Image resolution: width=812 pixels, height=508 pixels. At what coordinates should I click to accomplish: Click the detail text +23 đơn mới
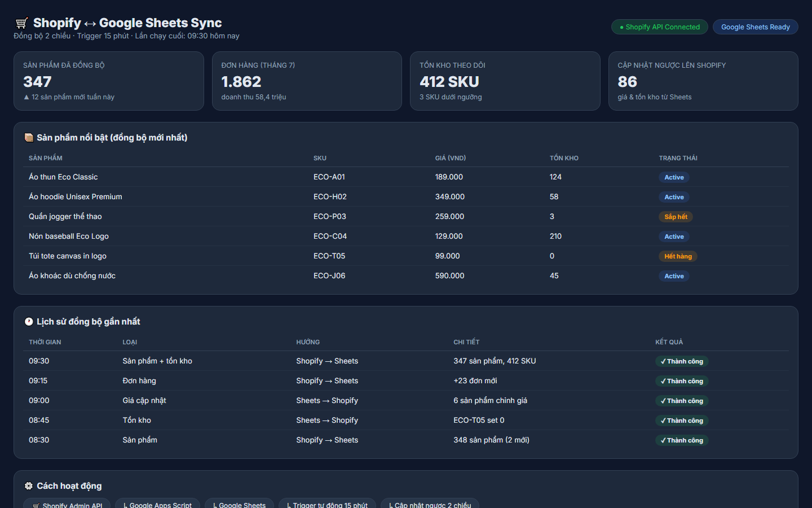point(475,381)
